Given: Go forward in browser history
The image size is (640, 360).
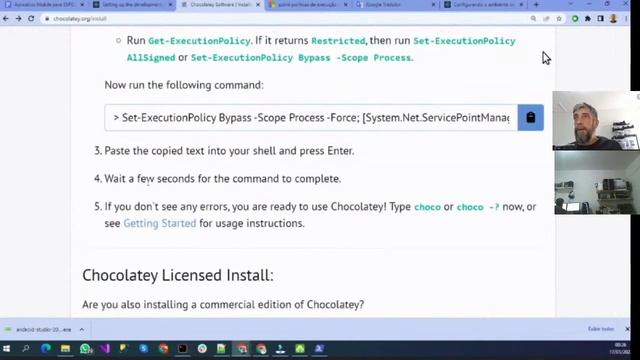Looking at the screenshot, I should pos(18,19).
